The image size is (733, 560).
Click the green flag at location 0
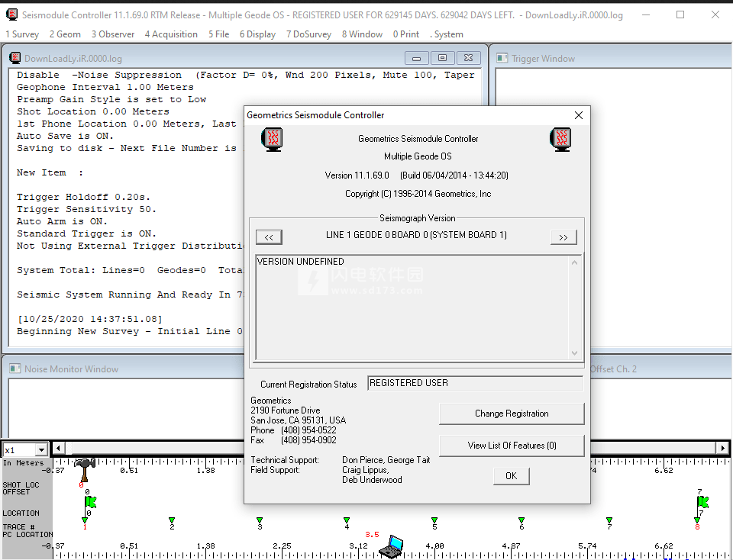[x=90, y=502]
